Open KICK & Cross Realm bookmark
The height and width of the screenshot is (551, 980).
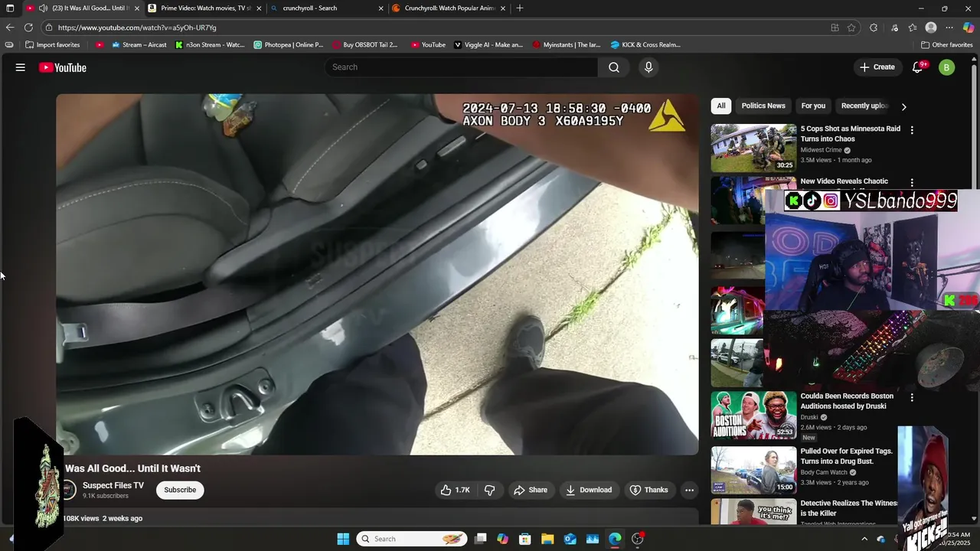point(645,44)
